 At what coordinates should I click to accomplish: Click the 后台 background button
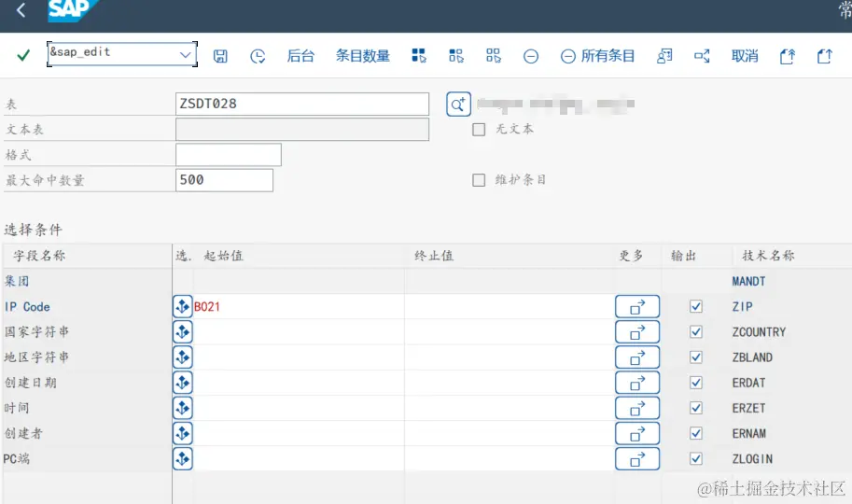[x=300, y=55]
